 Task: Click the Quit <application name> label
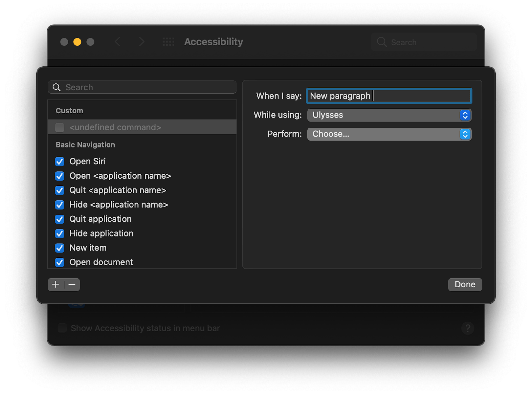point(118,190)
